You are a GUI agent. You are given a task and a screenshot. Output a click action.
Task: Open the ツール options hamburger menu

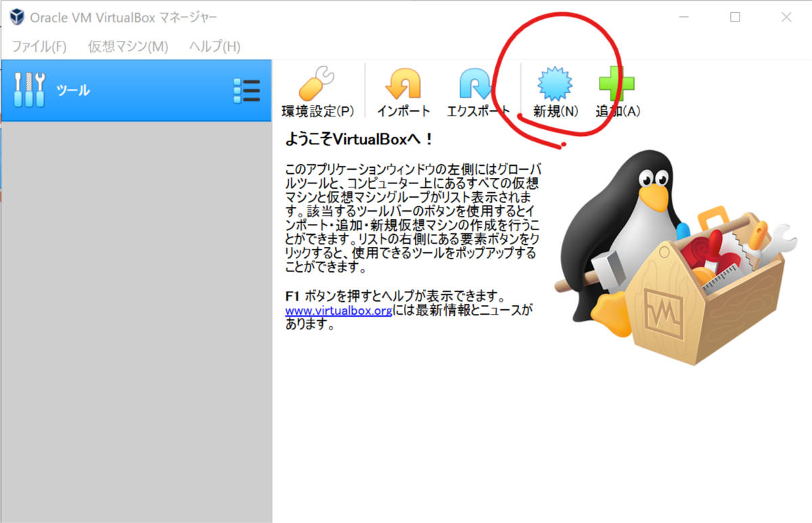248,89
